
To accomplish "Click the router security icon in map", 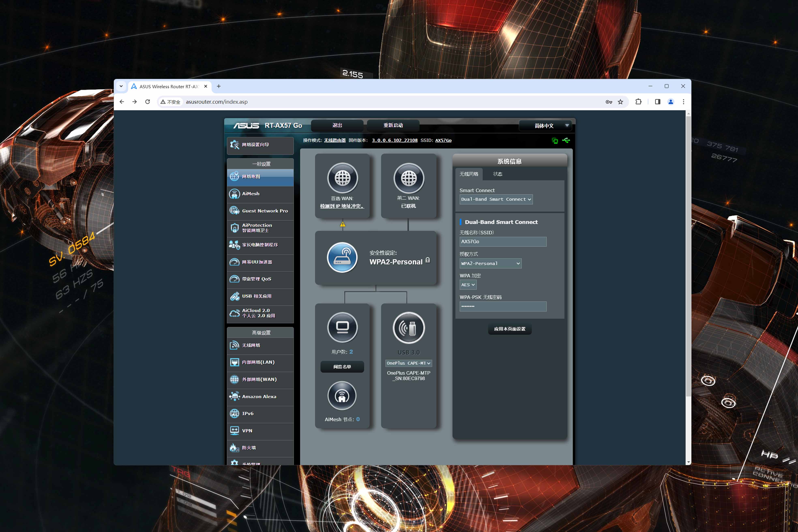I will (x=342, y=257).
